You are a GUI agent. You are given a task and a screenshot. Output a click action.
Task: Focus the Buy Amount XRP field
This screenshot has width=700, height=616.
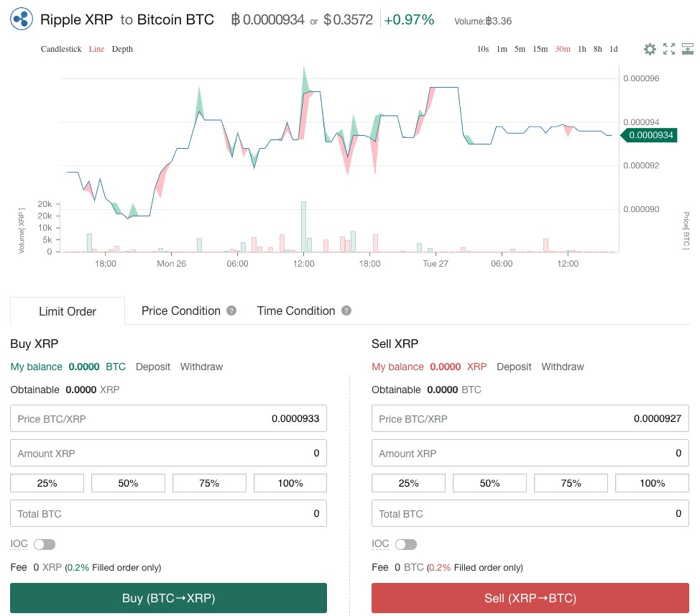[168, 453]
